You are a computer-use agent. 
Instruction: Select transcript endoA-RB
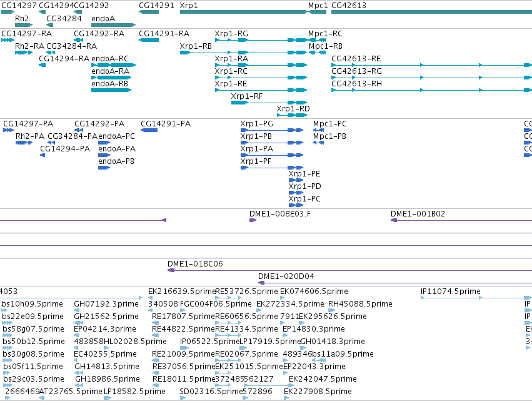[x=109, y=84]
